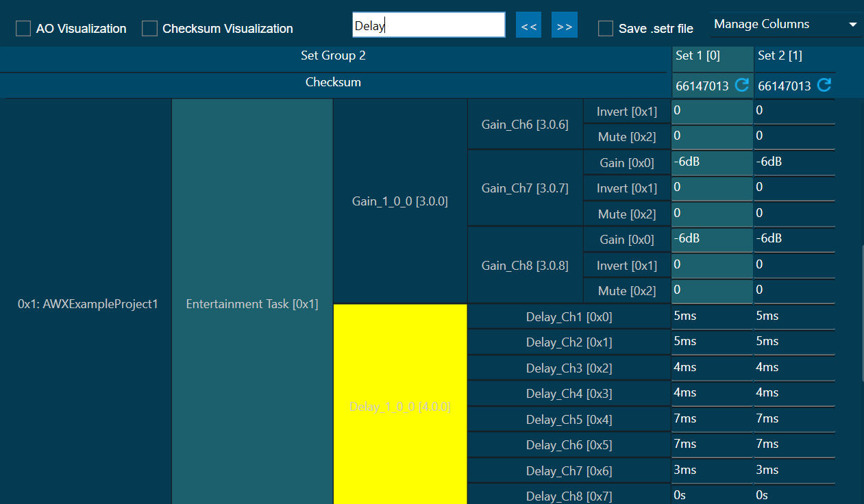Image resolution: width=864 pixels, height=504 pixels.
Task: Select Gain_Ch6 [3.0.6] group
Action: 525,125
